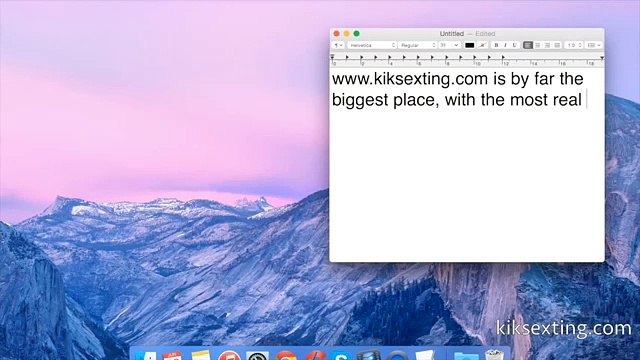Click the left indent marker on ruler
This screenshot has height=360, width=640.
tap(333, 57)
